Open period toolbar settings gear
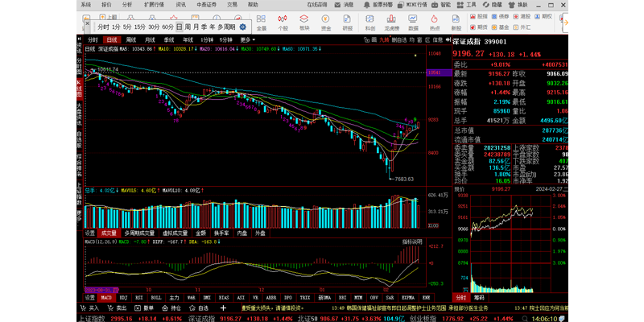The width and height of the screenshot is (644, 322). [x=243, y=27]
